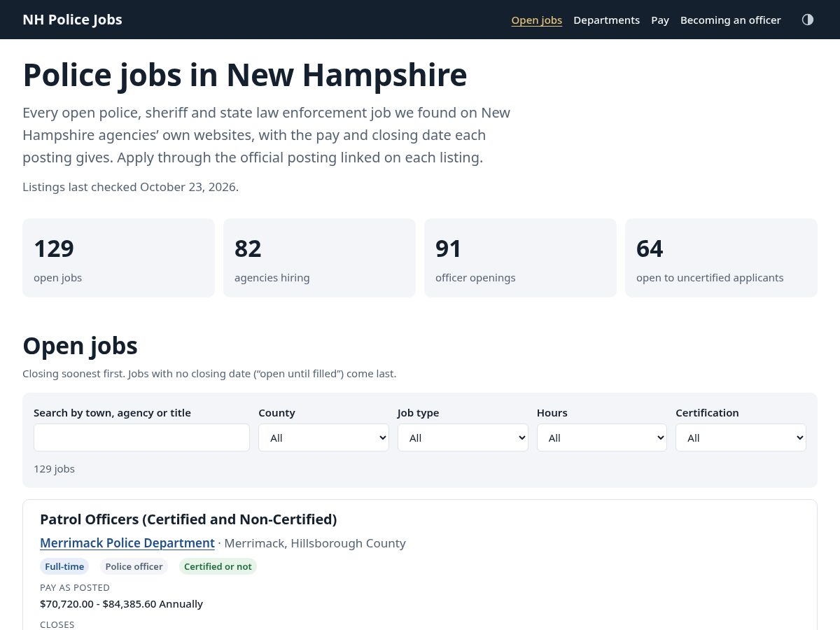Click the '129 jobs' result count
Image resolution: width=840 pixels, height=630 pixels.
(54, 469)
